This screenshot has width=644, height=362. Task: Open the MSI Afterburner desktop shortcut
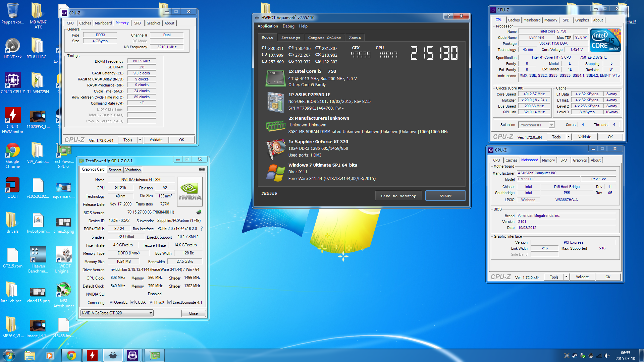(64, 294)
